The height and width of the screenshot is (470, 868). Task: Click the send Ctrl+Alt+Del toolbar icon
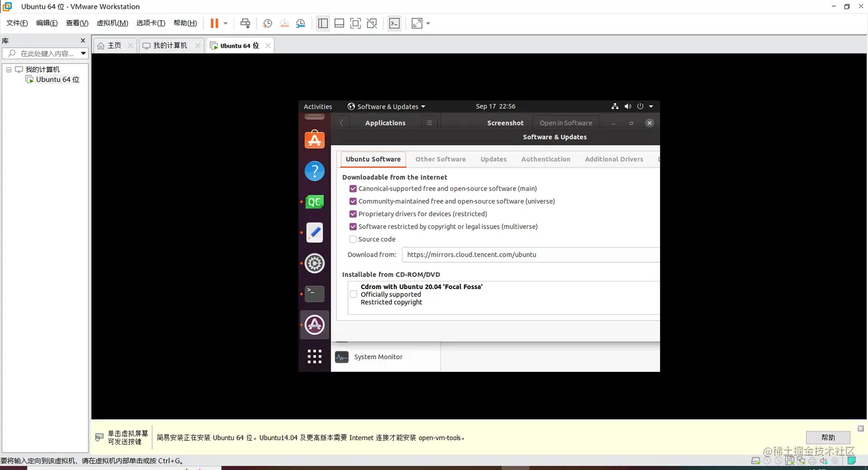245,24
